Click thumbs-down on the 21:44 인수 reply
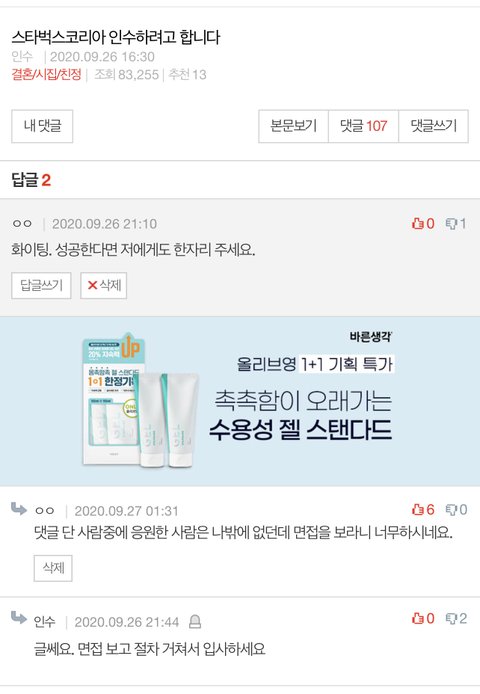This screenshot has width=480, height=694. pyautogui.click(x=451, y=619)
